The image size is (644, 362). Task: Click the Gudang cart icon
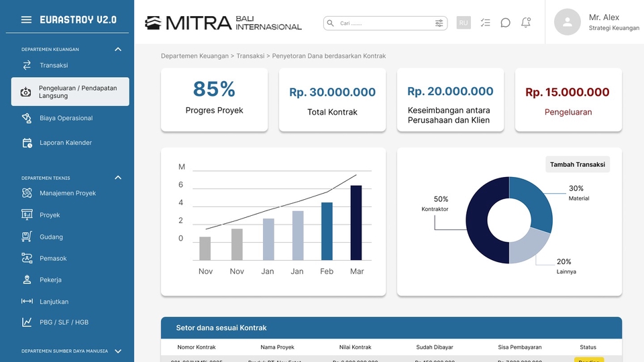point(27,237)
